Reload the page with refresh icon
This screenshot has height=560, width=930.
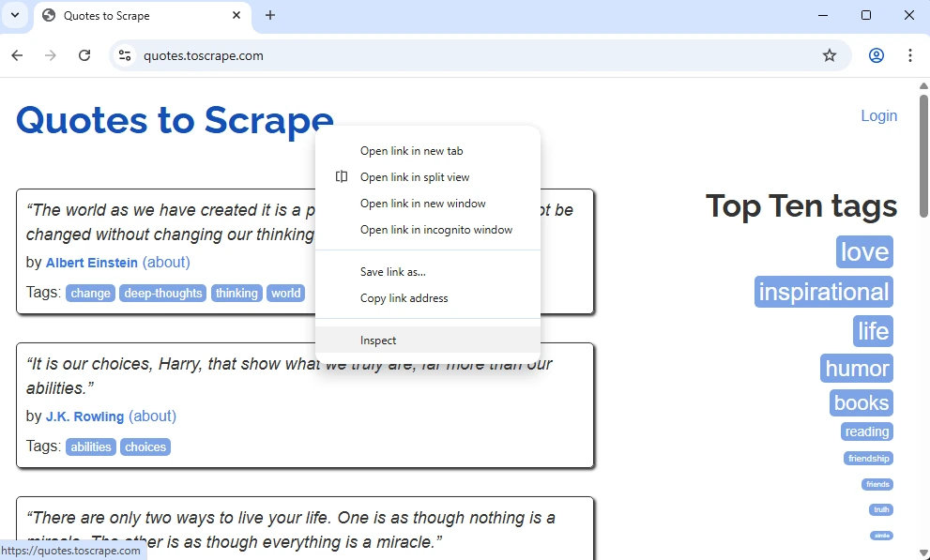(84, 55)
